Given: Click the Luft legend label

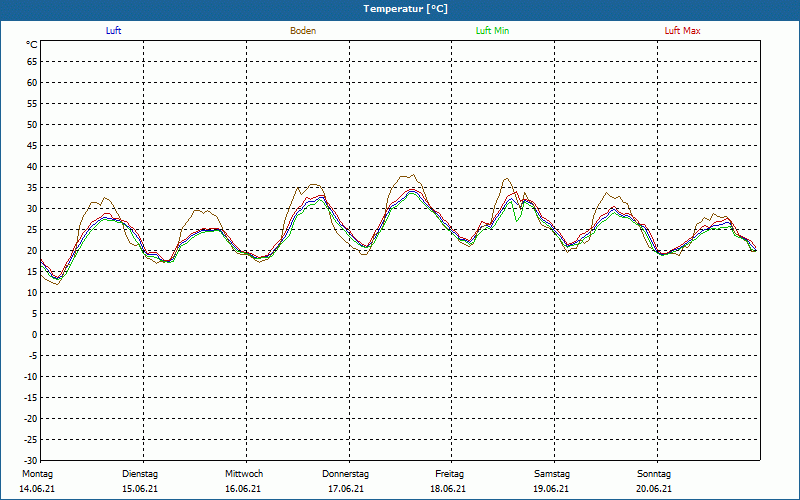Looking at the screenshot, I should (x=113, y=31).
